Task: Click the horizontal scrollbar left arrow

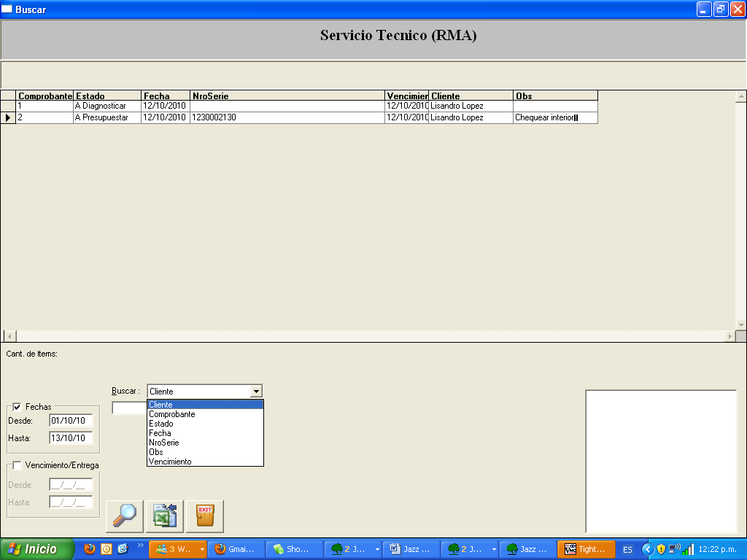Action: 9,336
